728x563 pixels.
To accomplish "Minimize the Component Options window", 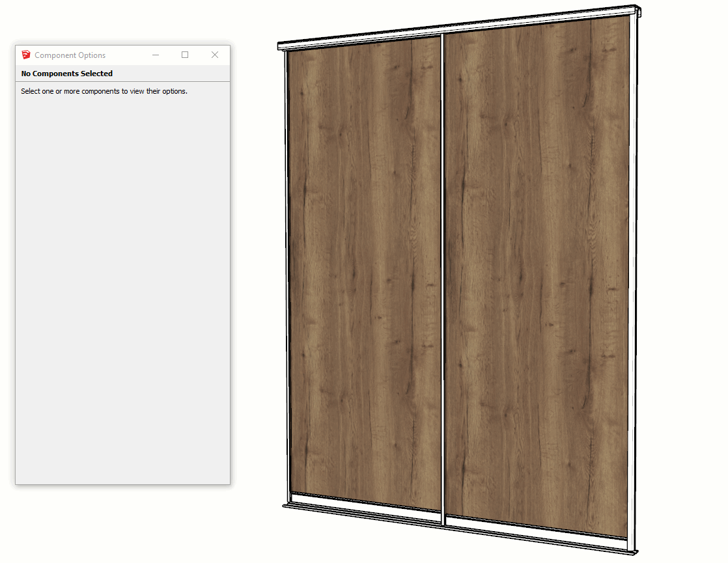I will coord(156,55).
